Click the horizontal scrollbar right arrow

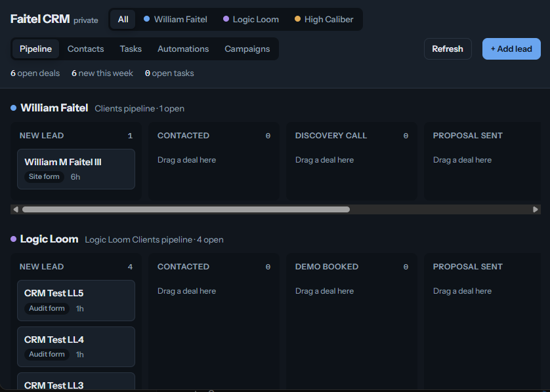coord(536,210)
